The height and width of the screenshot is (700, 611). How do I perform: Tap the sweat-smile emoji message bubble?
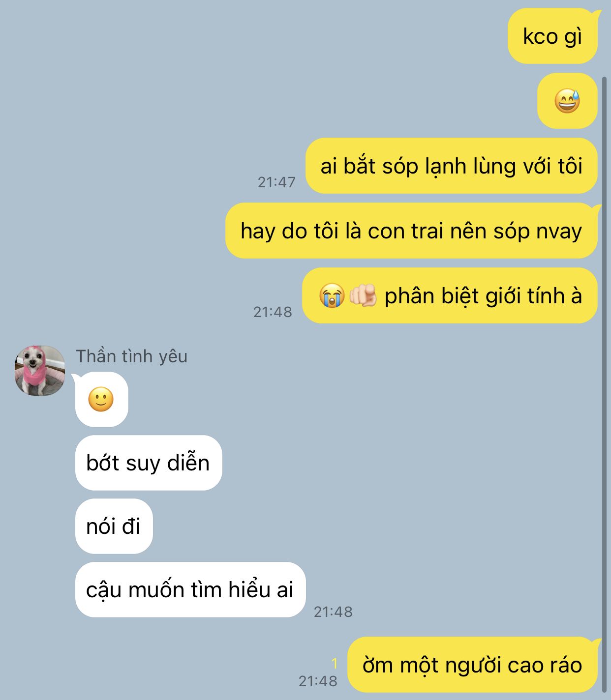point(567,101)
